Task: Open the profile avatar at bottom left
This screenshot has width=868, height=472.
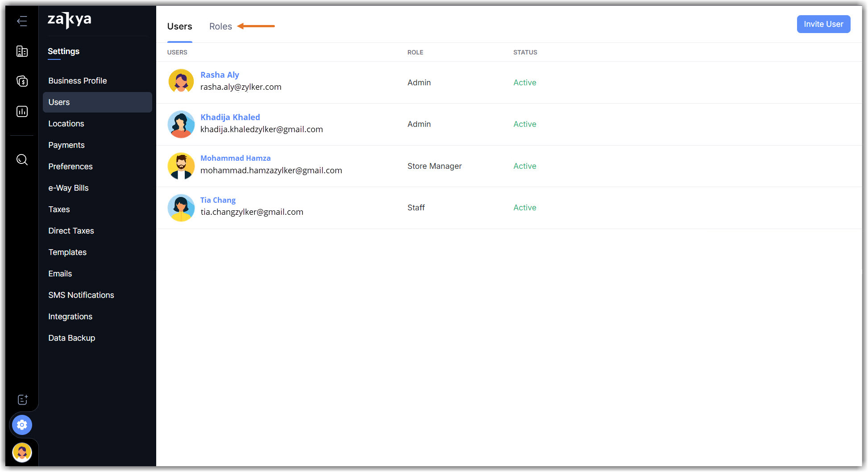Action: [22, 452]
